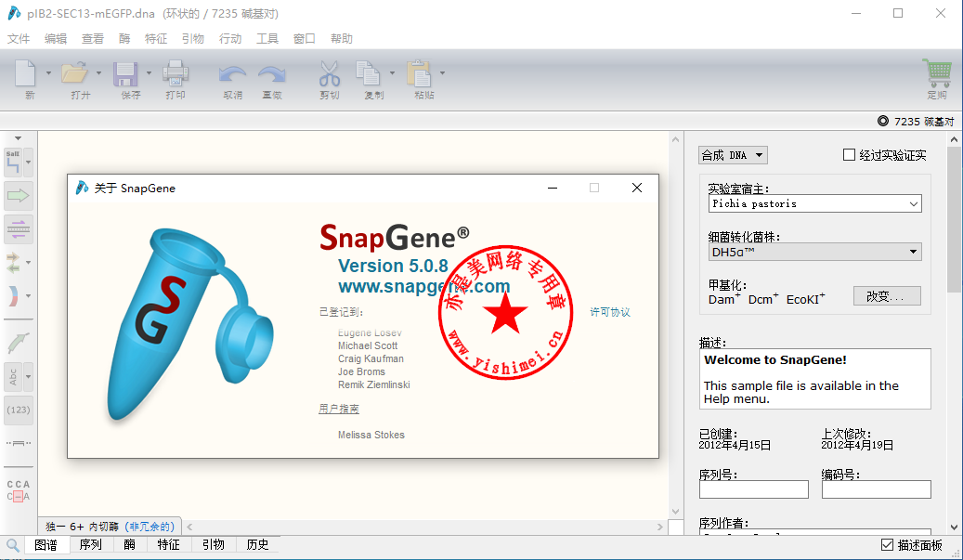Screen dimensions: 963x560
Task: Open the 特征 menu
Action: pyautogui.click(x=156, y=39)
